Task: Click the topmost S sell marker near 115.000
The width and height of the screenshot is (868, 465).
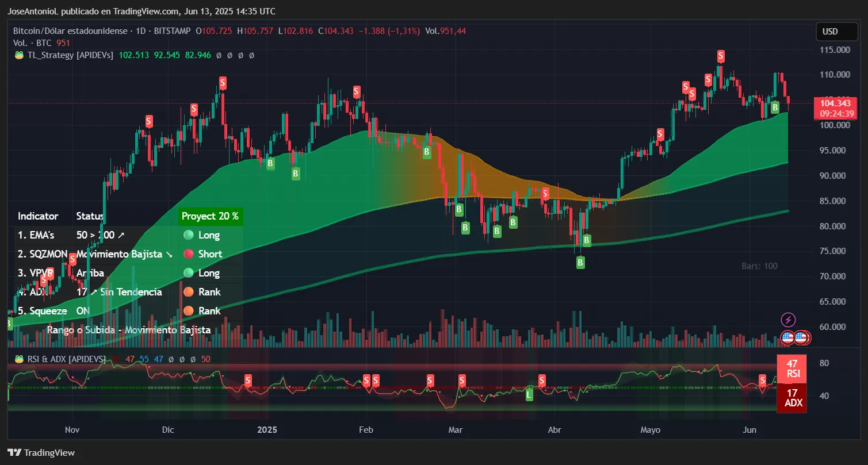Action: (x=721, y=56)
